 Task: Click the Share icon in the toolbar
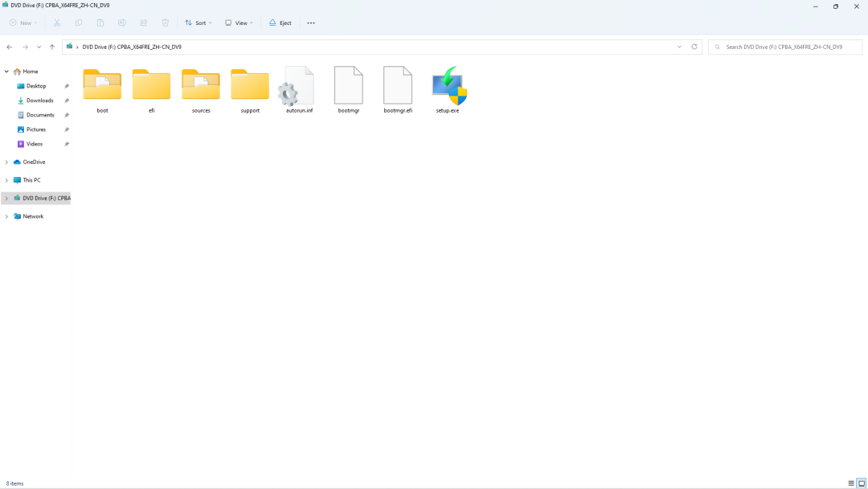point(143,23)
